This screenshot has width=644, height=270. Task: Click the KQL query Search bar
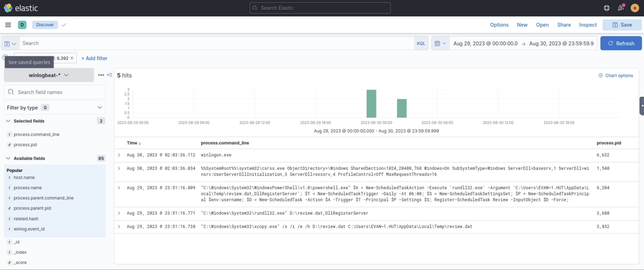216,43
